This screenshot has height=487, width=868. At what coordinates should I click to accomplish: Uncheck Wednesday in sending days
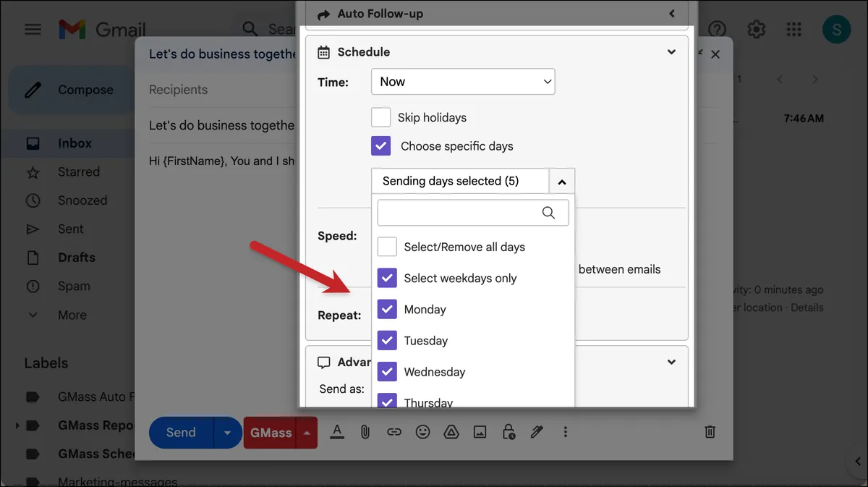(x=387, y=371)
